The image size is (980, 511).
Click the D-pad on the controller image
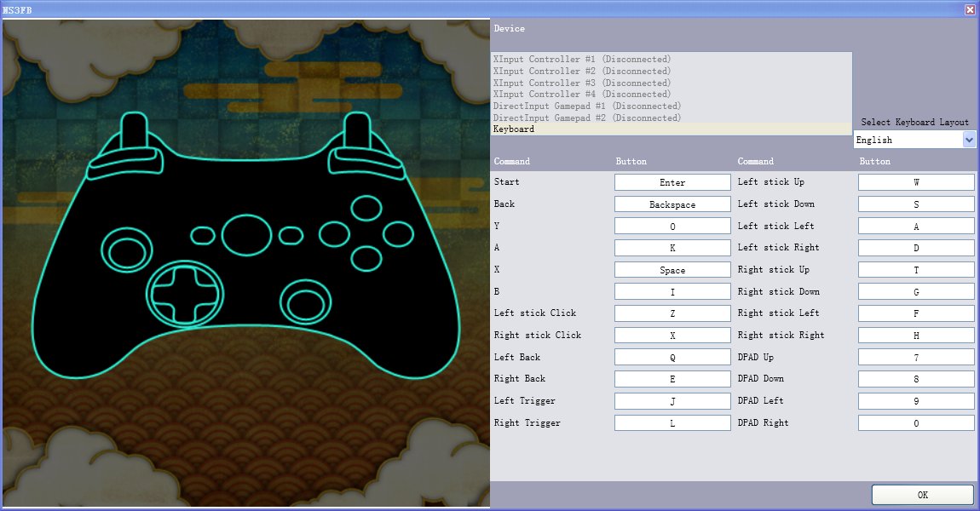pyautogui.click(x=186, y=293)
